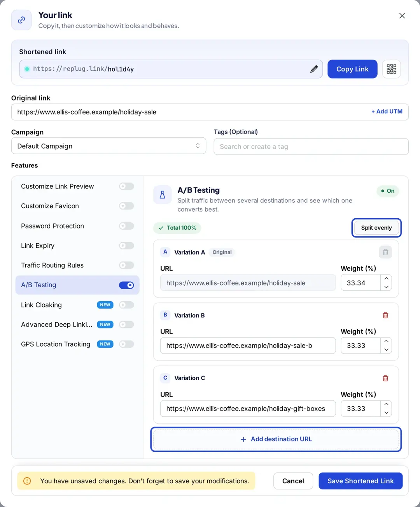Image resolution: width=420 pixels, height=507 pixels.
Task: Increase Variation B weight with up arrow
Action: coord(386,341)
